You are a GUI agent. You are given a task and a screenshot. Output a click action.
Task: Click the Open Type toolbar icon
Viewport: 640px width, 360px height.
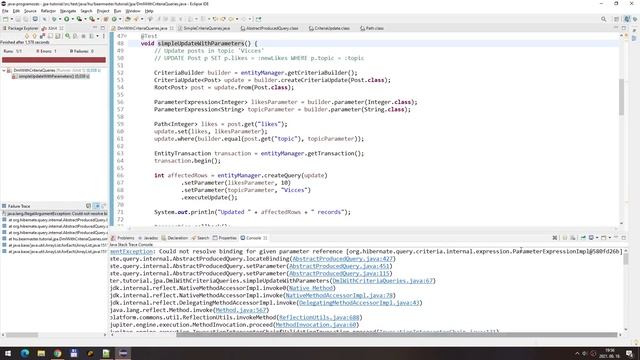tap(128, 19)
